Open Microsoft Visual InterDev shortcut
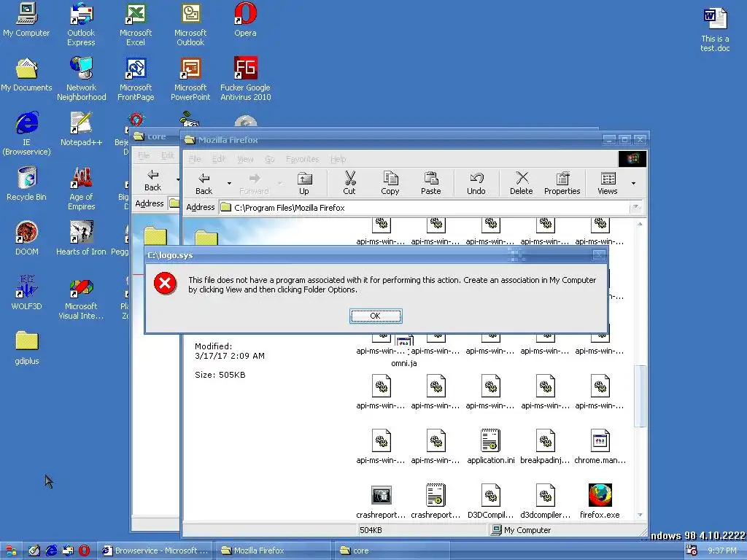Viewport: 747px width, 560px height. (x=81, y=298)
